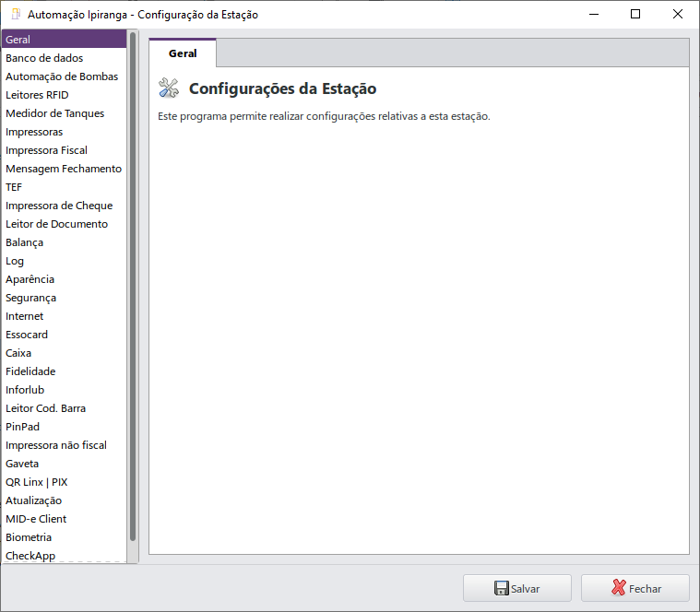Screen dimensions: 700x612
Task: Select PinPad in the sidebar
Action: click(x=65, y=427)
